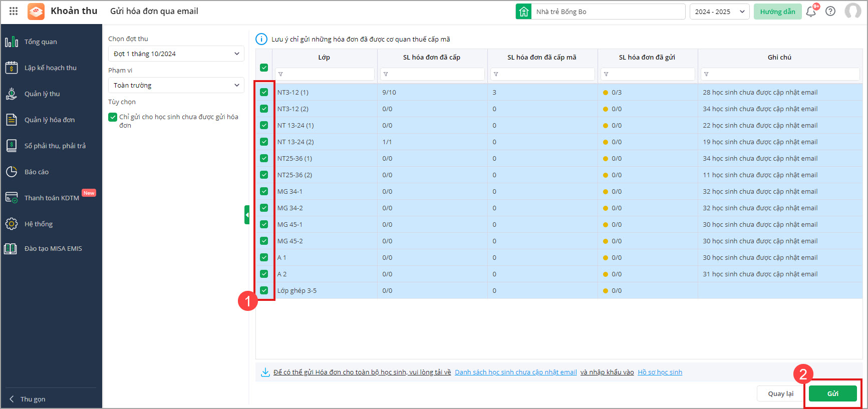Open the Hướng dẫn guide button
Viewport: 868px width, 409px height.
click(x=777, y=12)
